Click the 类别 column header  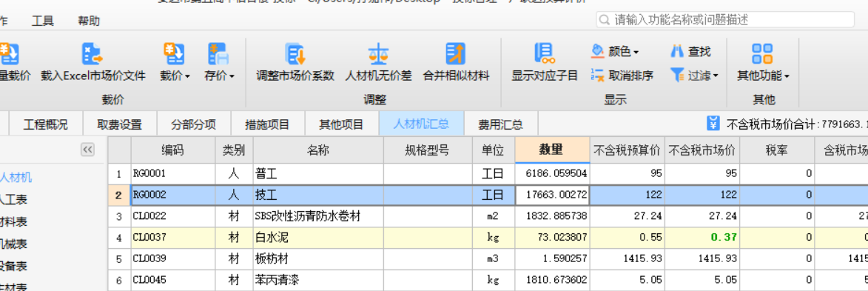pyautogui.click(x=234, y=150)
